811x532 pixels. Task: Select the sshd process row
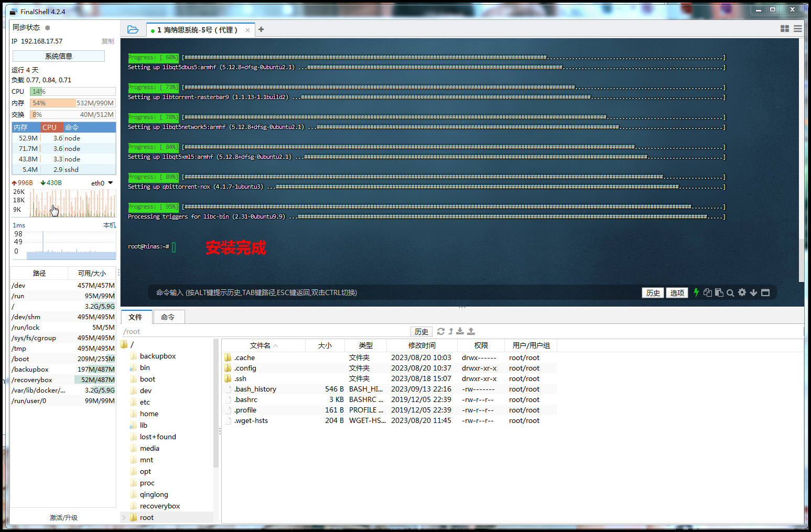click(64, 169)
